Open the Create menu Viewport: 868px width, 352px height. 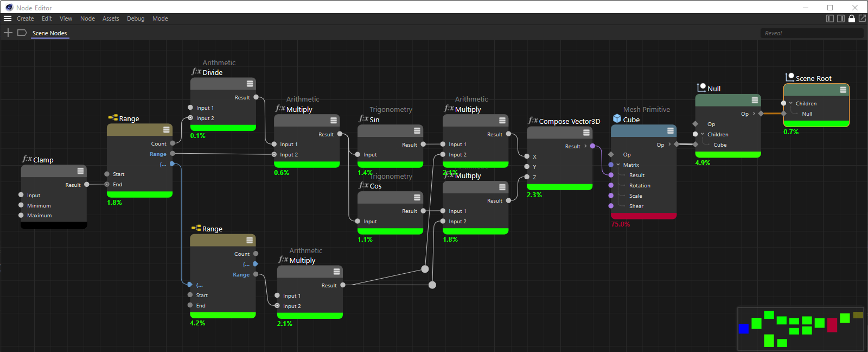(x=25, y=18)
